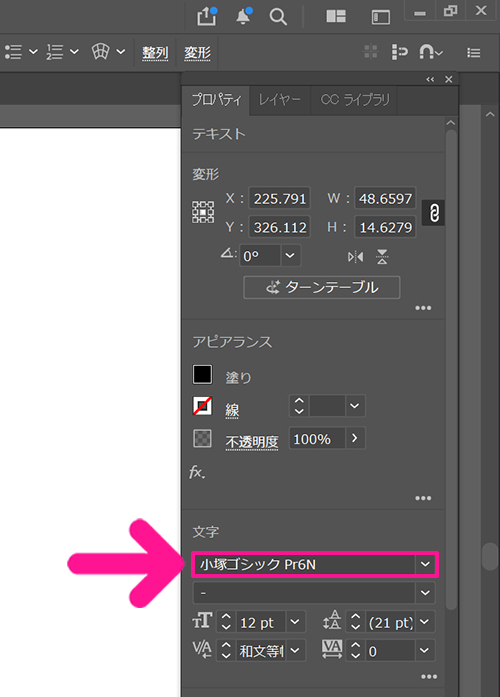Viewport: 500px width, 697px height.
Task: Open the 不透明度 panel link
Action: coord(252,442)
